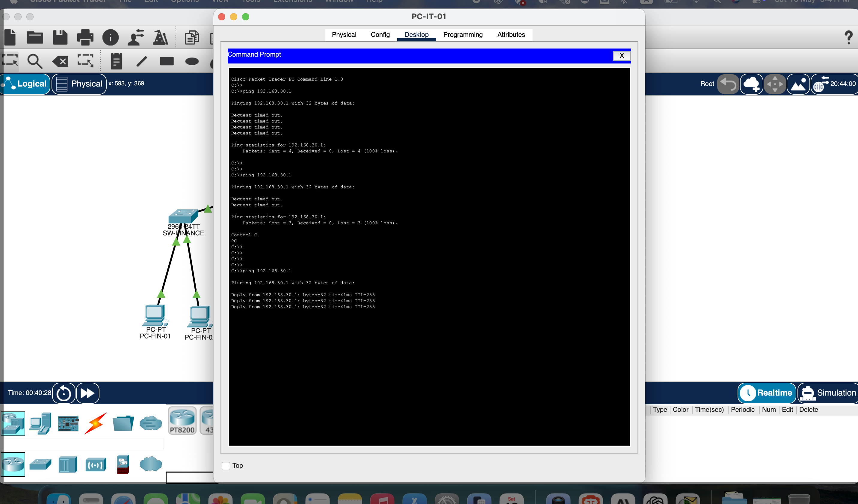The height and width of the screenshot is (504, 858).
Task: Click the Periodic column header
Action: point(743,410)
